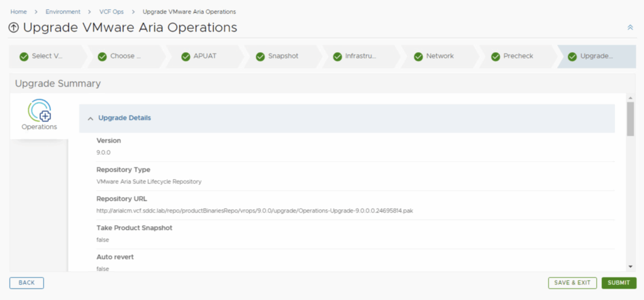Viewport: 644px width, 300px height.
Task: Go to the Choose wizard step
Action: pyautogui.click(x=125, y=56)
